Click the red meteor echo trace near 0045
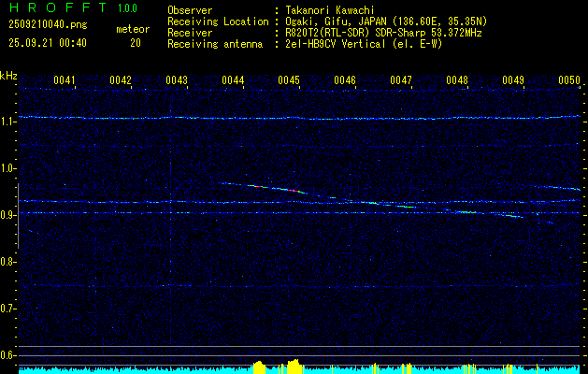588x374 pixels. tap(294, 191)
